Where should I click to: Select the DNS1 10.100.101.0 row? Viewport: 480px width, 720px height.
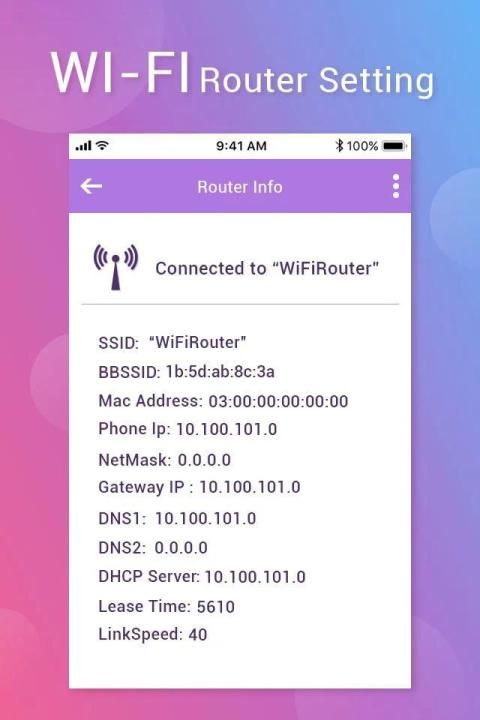(177, 518)
